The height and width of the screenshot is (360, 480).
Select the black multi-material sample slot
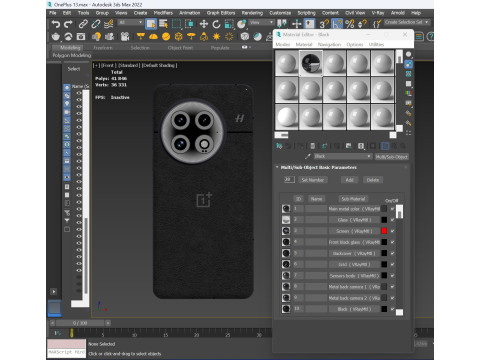click(311, 63)
